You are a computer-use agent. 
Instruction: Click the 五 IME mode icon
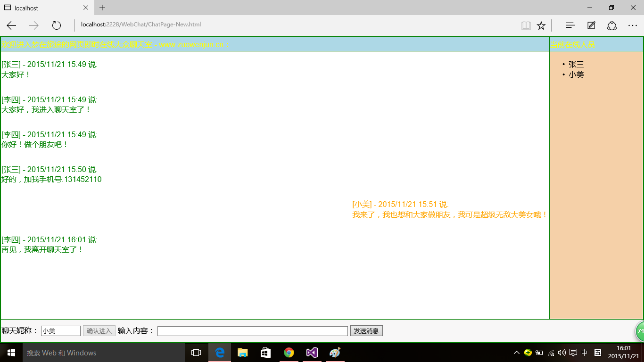click(x=598, y=353)
